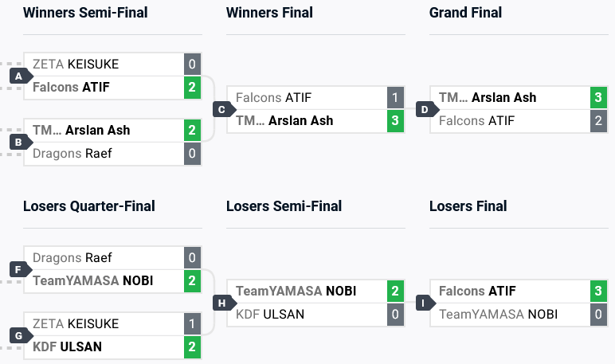Click match D label badge
The width and height of the screenshot is (615, 364).
tap(425, 109)
